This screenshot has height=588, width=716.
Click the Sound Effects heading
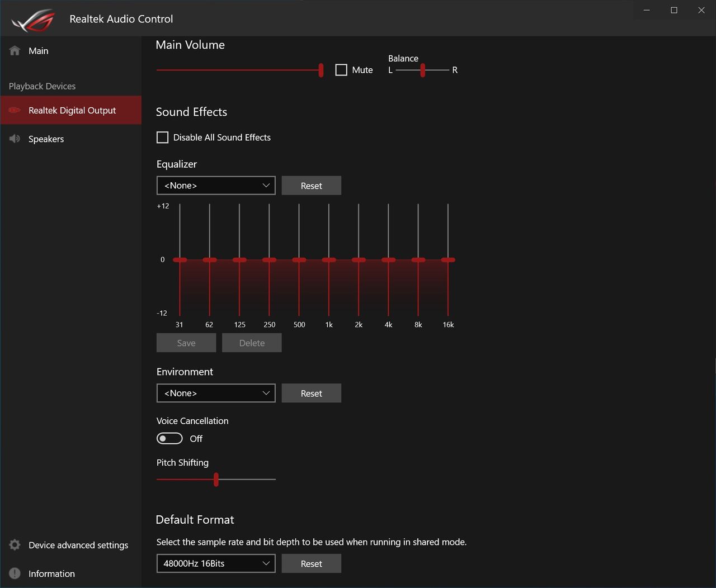tap(191, 112)
